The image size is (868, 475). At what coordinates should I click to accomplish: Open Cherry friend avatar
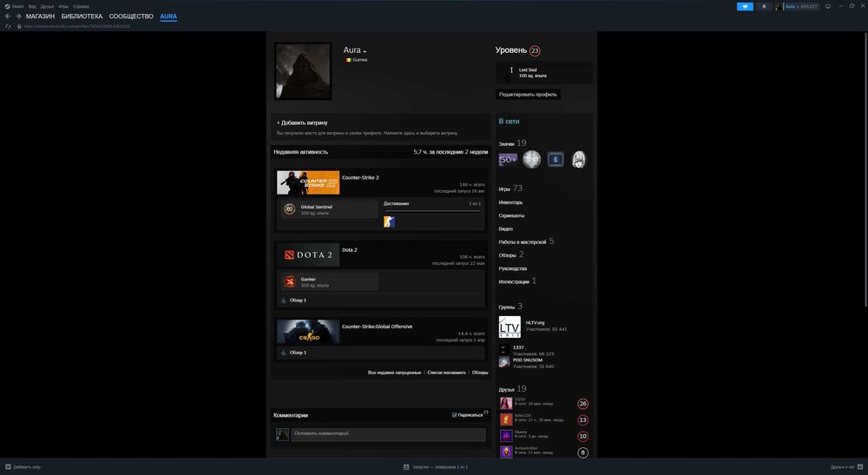(506, 436)
